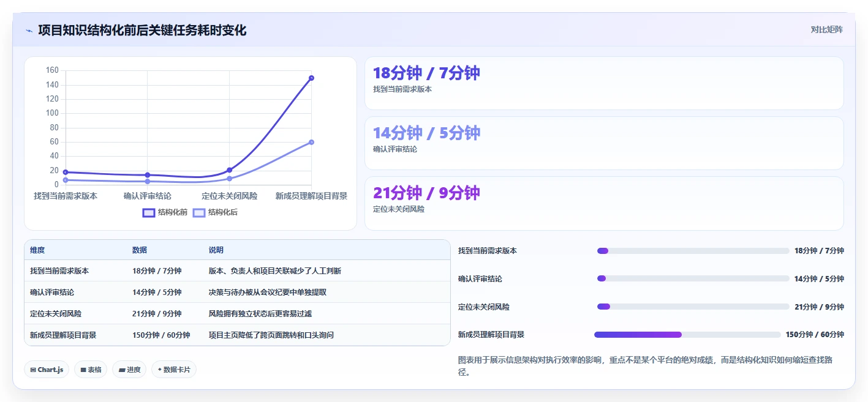The height and width of the screenshot is (402, 868).
Task: Click the table cell 找到当前需求版本
Action: [x=59, y=271]
